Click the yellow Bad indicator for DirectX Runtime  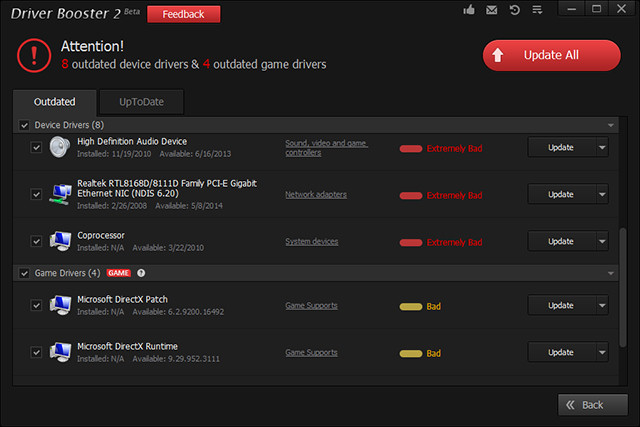tap(420, 354)
